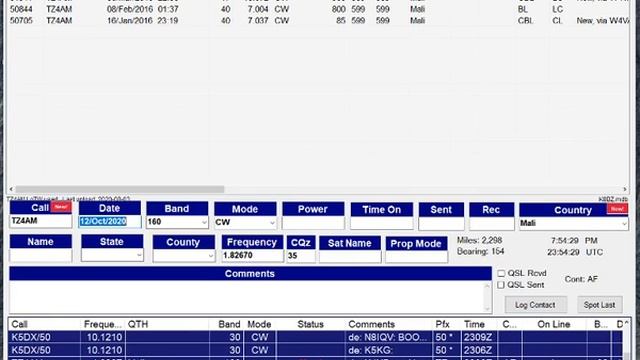Click the 7.004 frequency cell
This screenshot has width=640, height=360.
258,9
